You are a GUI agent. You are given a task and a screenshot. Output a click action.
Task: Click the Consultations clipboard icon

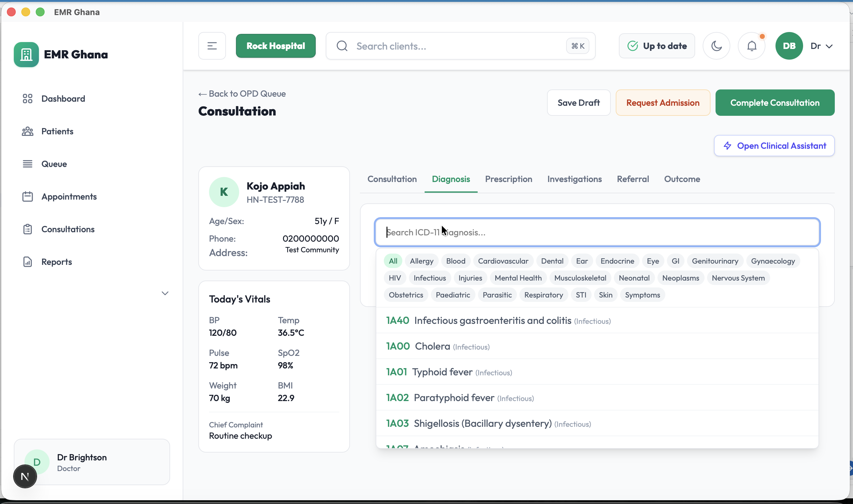[28, 229]
